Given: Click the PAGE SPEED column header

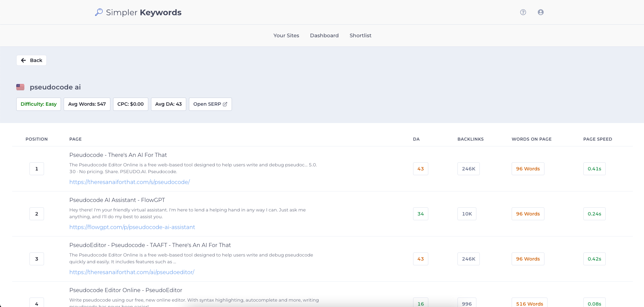Looking at the screenshot, I should pyautogui.click(x=598, y=139).
